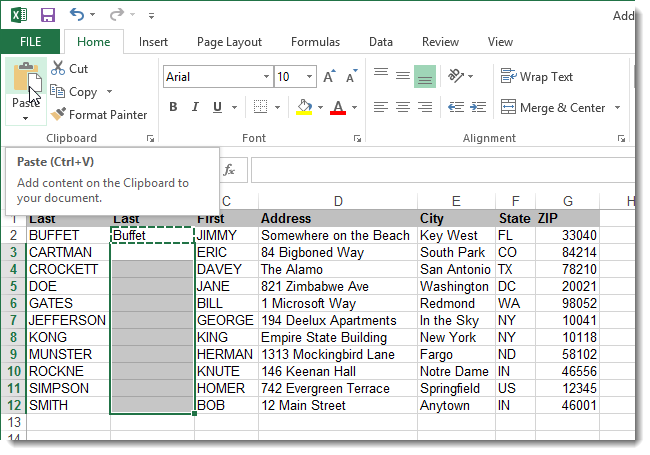
Task: Click the greyed-out Redo arrow
Action: point(117,15)
